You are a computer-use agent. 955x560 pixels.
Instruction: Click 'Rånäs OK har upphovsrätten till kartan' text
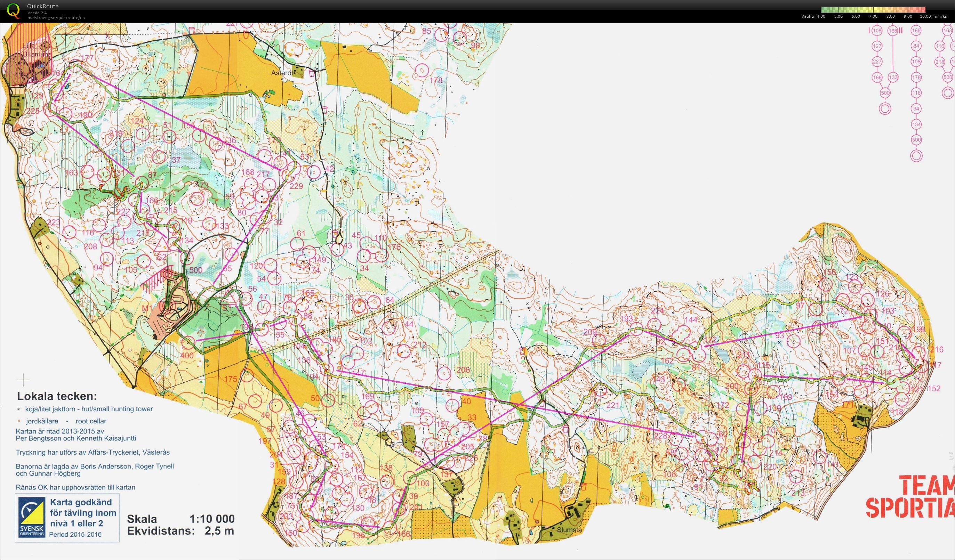point(75,487)
